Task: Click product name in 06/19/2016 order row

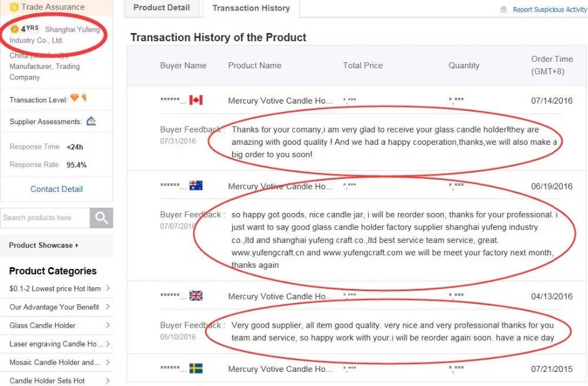Action: (280, 186)
